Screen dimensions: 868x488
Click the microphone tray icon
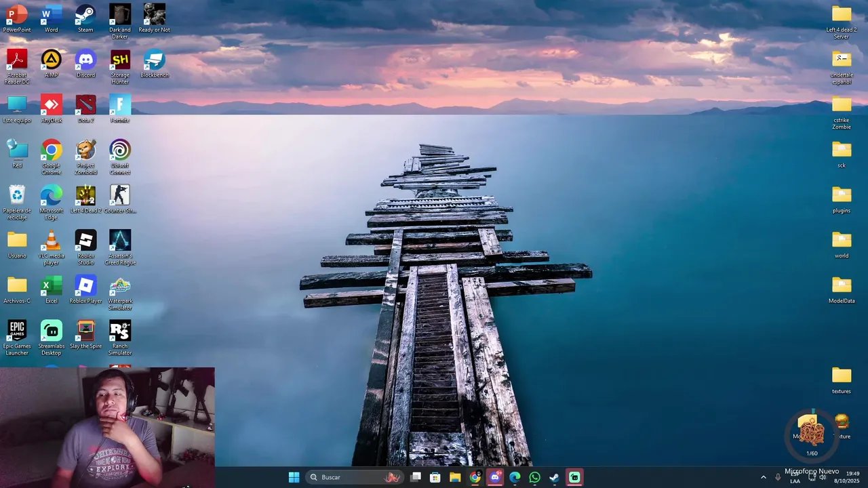[x=778, y=477]
